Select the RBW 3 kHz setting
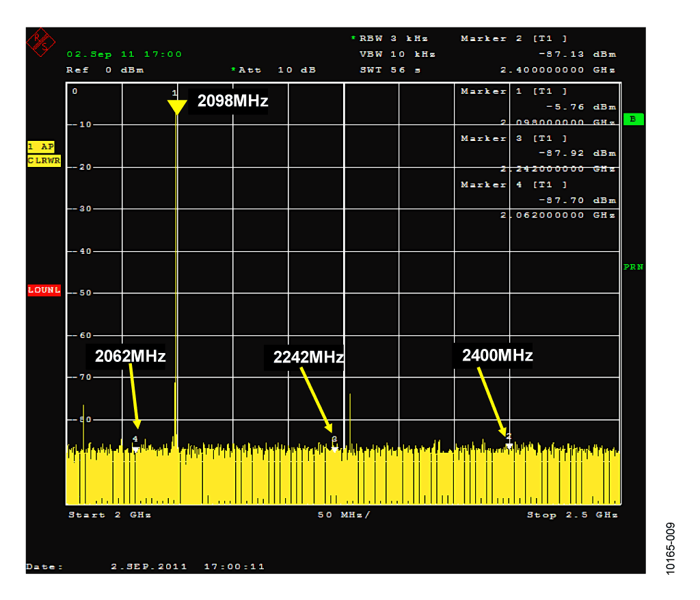700x600 pixels. point(390,38)
